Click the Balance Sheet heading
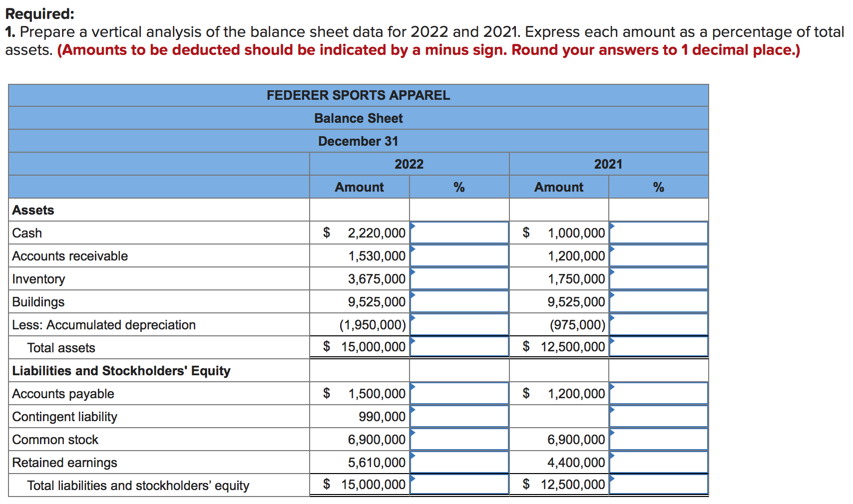Image resolution: width=853 pixels, height=504 pixels. [358, 118]
